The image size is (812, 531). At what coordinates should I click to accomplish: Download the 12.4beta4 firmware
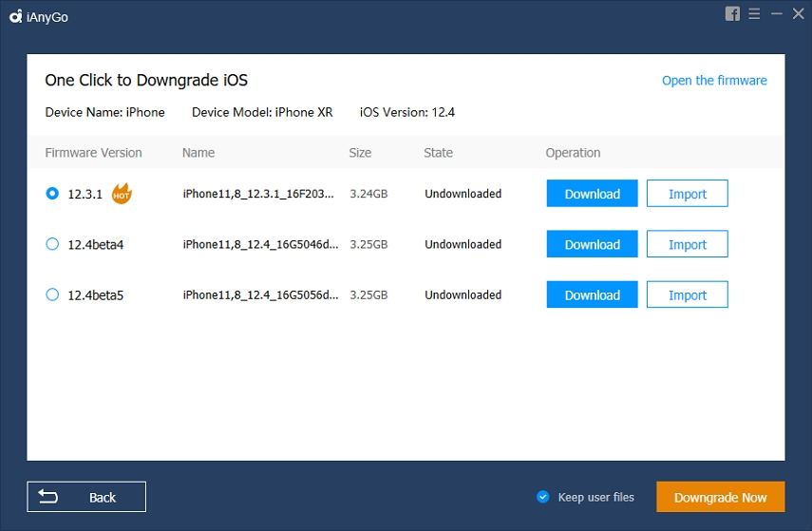coord(592,243)
